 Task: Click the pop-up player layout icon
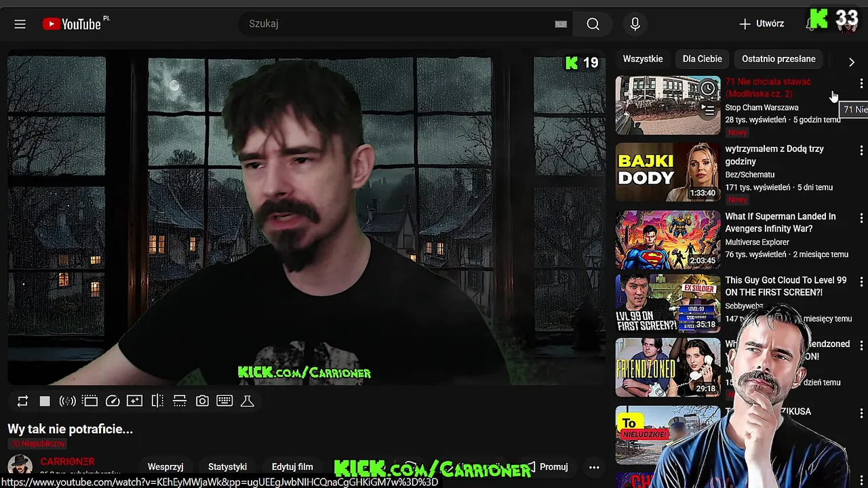[x=180, y=401]
